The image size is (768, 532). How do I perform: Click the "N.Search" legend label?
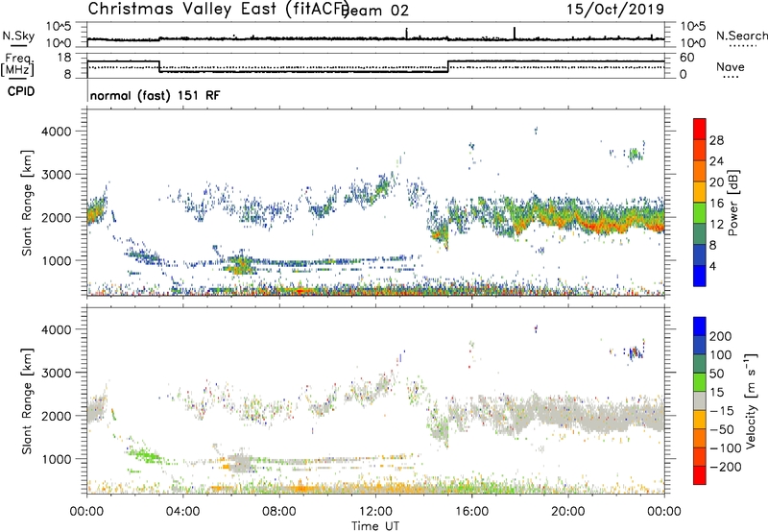[741, 36]
